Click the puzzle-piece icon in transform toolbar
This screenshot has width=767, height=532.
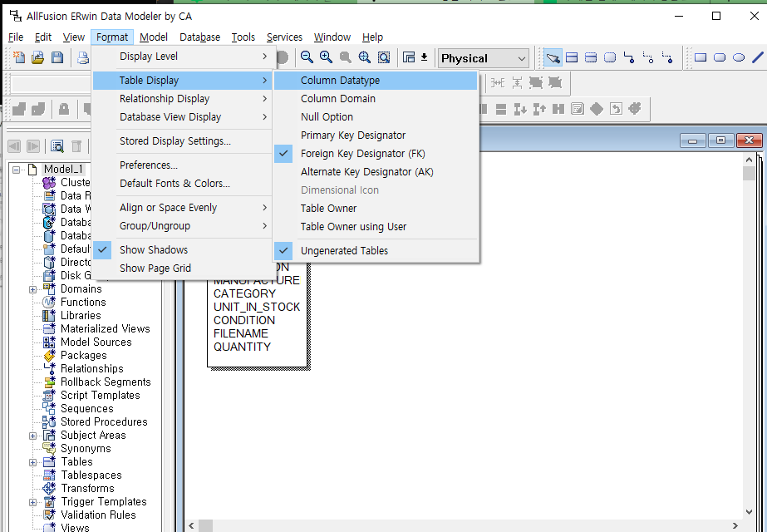click(634, 108)
